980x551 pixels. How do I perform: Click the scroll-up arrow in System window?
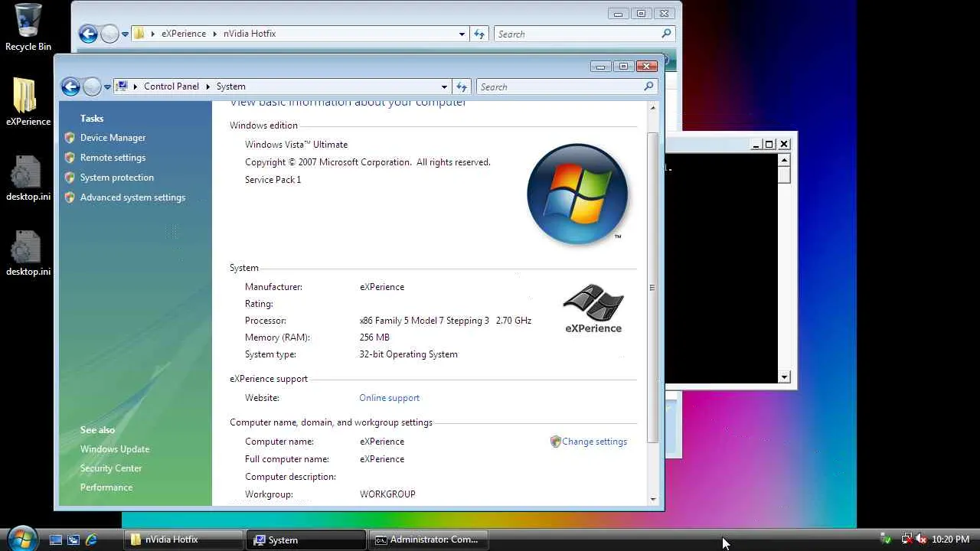(x=653, y=108)
